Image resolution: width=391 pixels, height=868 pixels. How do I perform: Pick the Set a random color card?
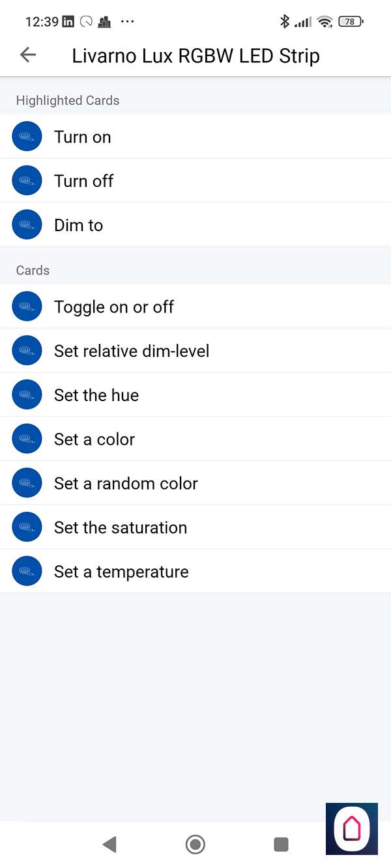click(x=195, y=484)
